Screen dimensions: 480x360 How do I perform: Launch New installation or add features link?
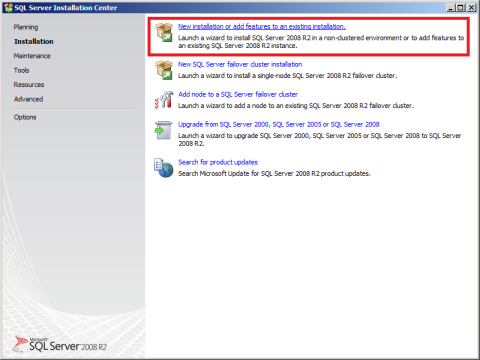pyautogui.click(x=262, y=26)
